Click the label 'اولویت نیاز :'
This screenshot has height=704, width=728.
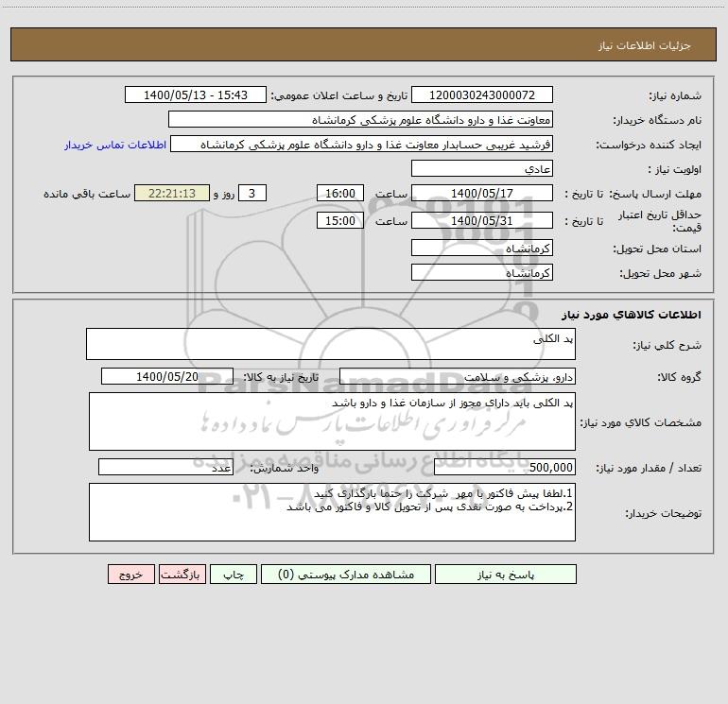[x=675, y=169]
